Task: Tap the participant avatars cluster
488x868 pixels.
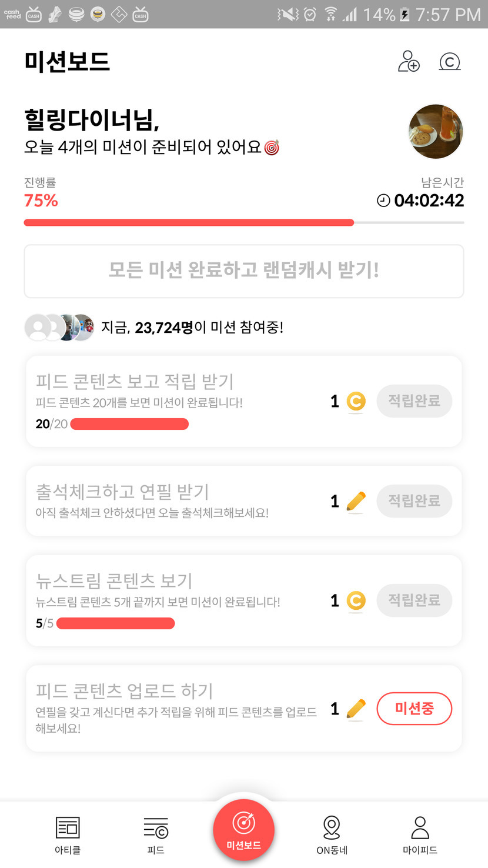Action: (59, 328)
